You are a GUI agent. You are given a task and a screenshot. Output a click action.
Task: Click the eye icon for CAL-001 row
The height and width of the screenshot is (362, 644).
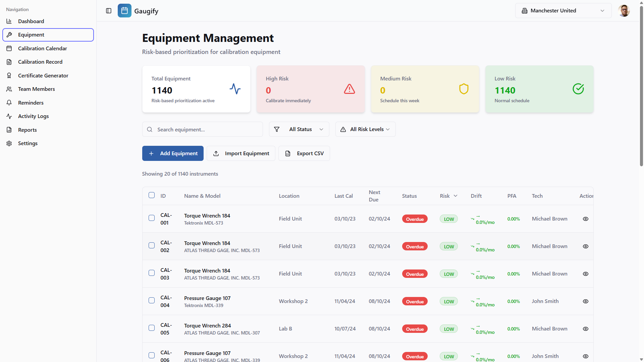coord(585,219)
